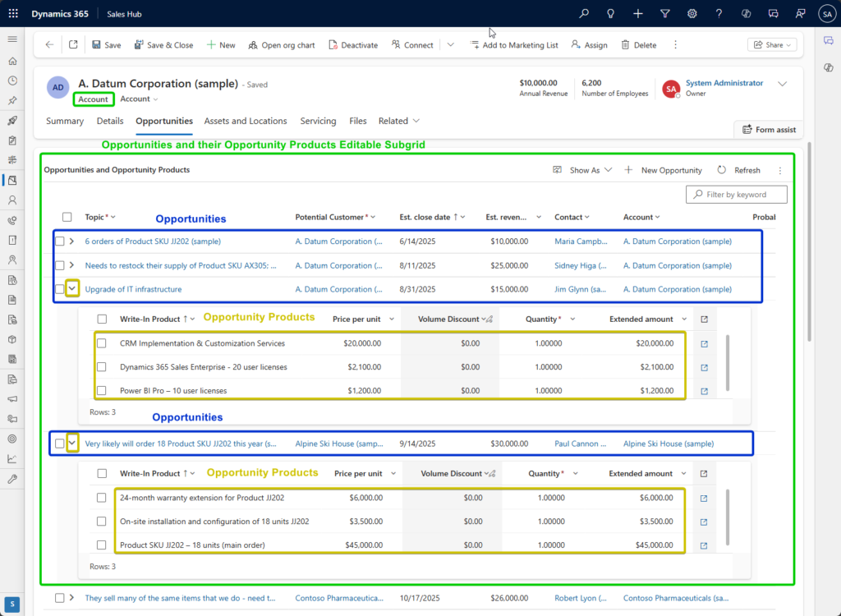Open Recent items clock icon

tap(12, 80)
